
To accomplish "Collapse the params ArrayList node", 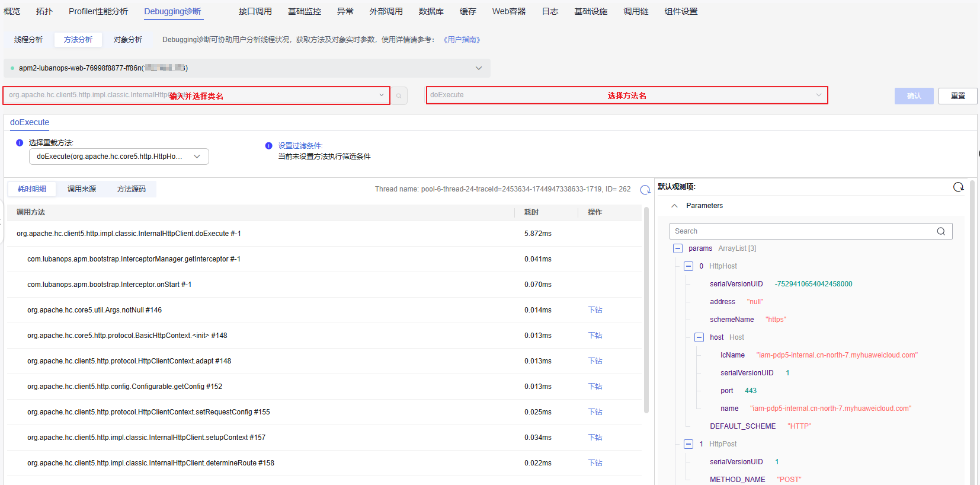I will point(678,248).
